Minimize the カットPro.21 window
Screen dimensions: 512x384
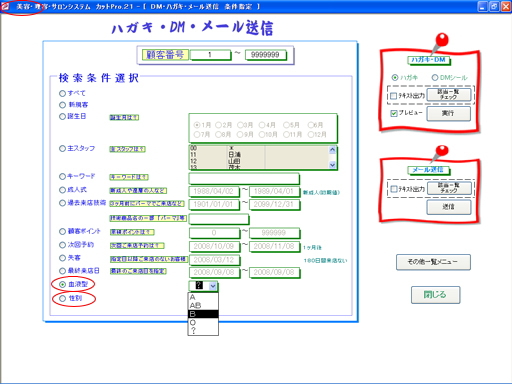click(482, 6)
